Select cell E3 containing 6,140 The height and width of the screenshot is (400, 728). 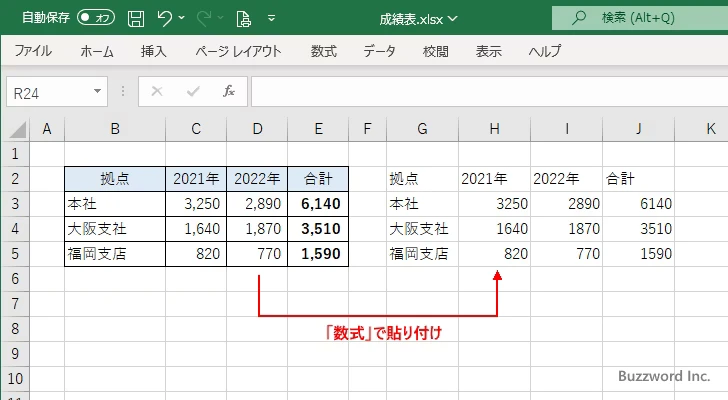(318, 204)
